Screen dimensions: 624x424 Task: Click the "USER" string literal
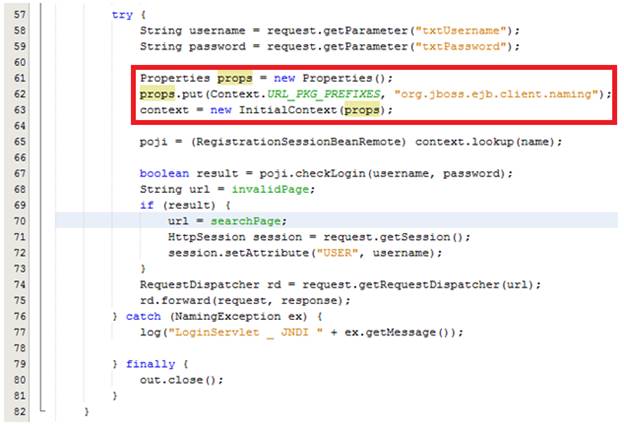pyautogui.click(x=337, y=253)
